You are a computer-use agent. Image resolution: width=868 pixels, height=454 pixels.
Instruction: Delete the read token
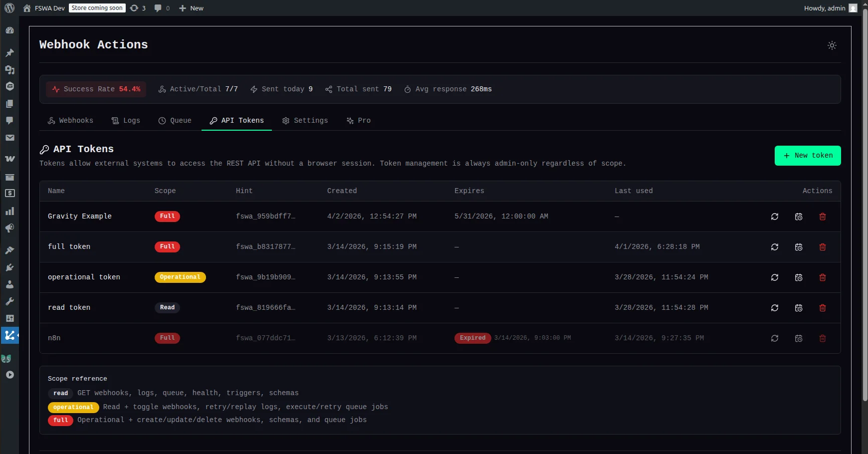pos(823,308)
